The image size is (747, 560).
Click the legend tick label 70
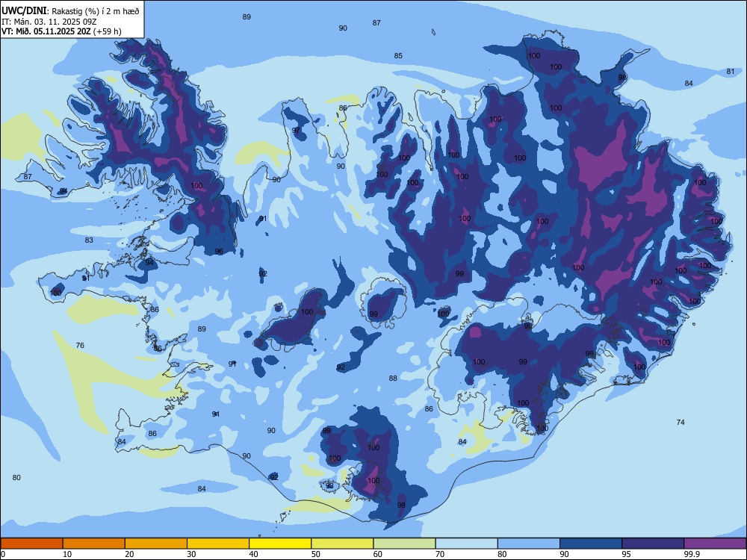[440, 554]
